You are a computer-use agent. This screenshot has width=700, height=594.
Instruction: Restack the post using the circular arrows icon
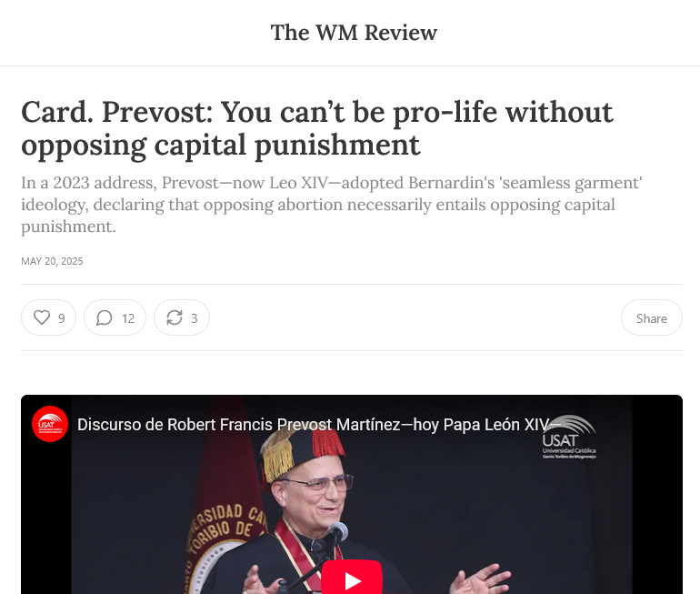[x=175, y=317]
